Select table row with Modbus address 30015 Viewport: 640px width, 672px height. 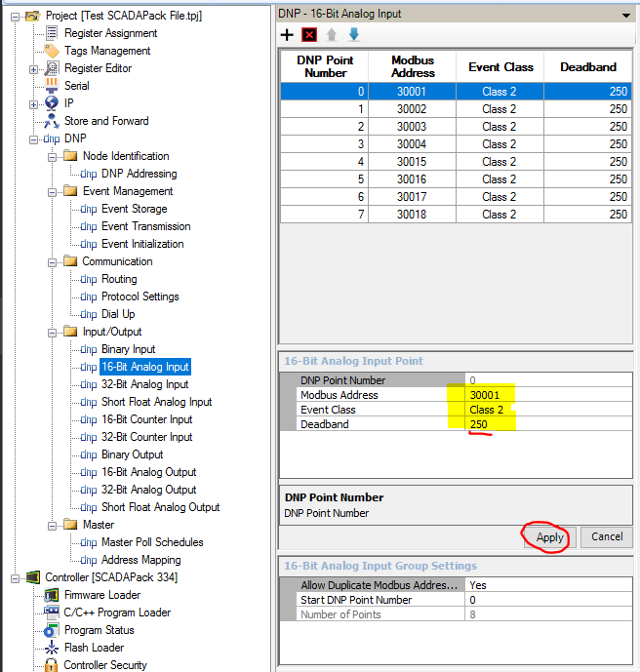(457, 162)
